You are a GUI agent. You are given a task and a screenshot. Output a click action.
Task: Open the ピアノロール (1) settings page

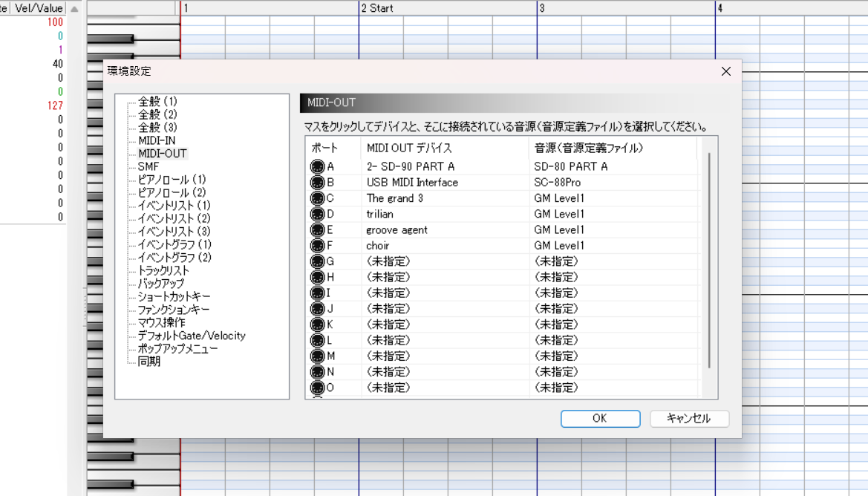tap(172, 180)
